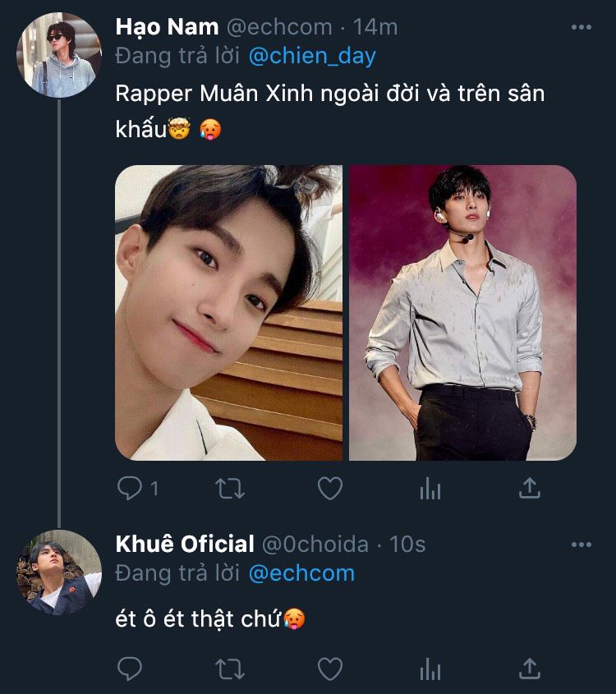616x694 pixels.
Task: View analytics for Hạo Nam's tweet
Action: (x=430, y=489)
